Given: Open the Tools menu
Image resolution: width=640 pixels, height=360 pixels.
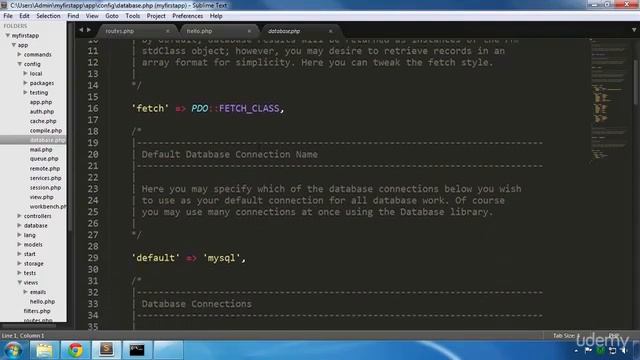Looking at the screenshot, I should click(x=132, y=16).
